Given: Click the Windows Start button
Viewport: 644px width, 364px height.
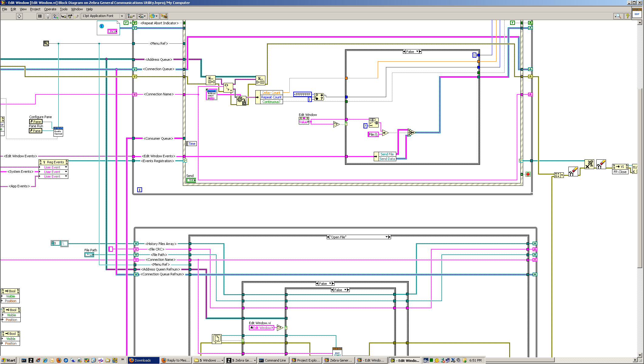Looking at the screenshot, I should 8,360.
